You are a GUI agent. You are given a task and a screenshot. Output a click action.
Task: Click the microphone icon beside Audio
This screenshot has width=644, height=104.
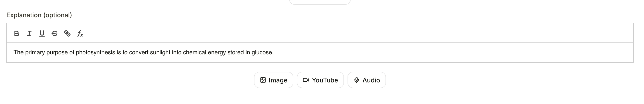(x=357, y=80)
